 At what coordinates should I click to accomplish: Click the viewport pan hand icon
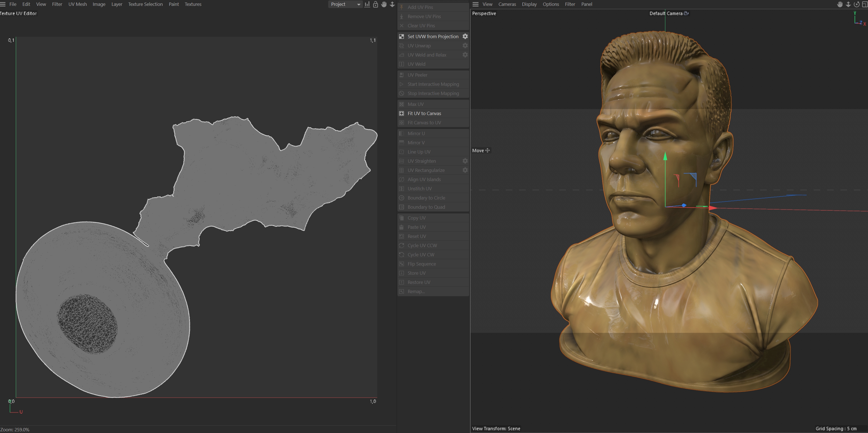[840, 4]
